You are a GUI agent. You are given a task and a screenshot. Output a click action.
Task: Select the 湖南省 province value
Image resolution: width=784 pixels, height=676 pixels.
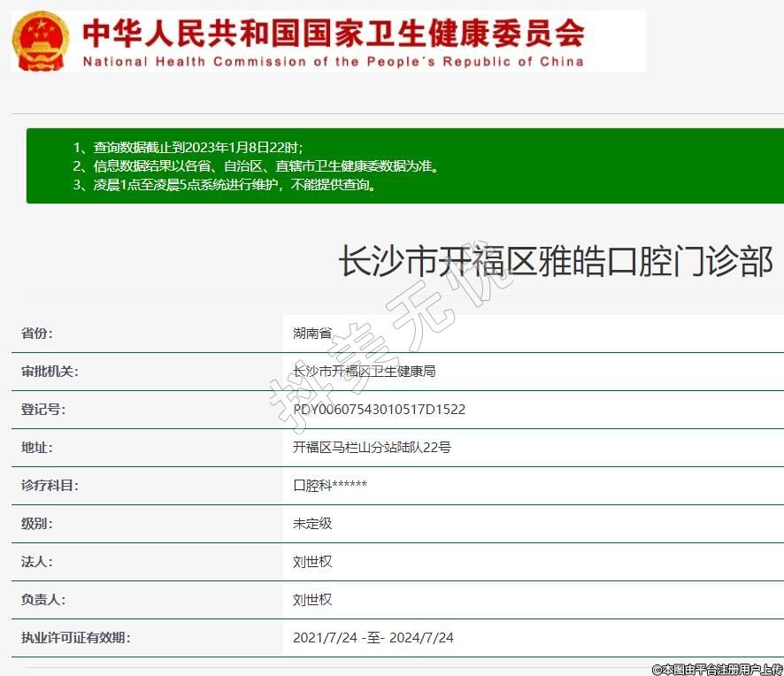(312, 334)
